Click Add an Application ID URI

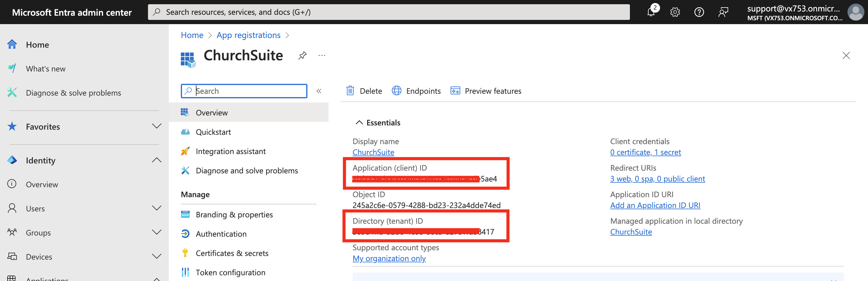point(655,205)
